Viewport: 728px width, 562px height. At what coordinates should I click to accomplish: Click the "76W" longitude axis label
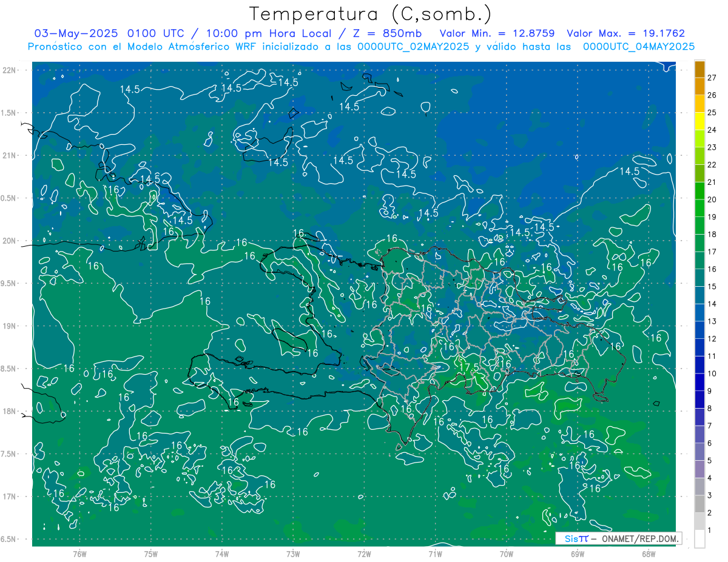tap(79, 554)
